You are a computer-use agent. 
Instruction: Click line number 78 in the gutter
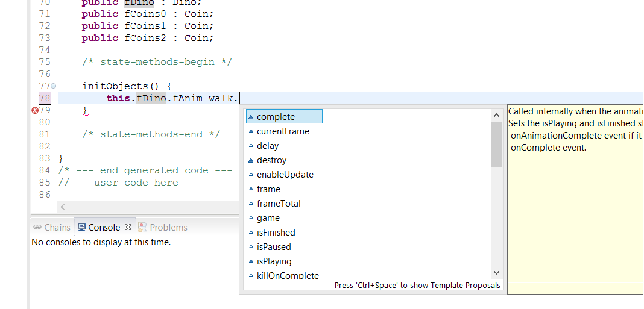pyautogui.click(x=45, y=98)
